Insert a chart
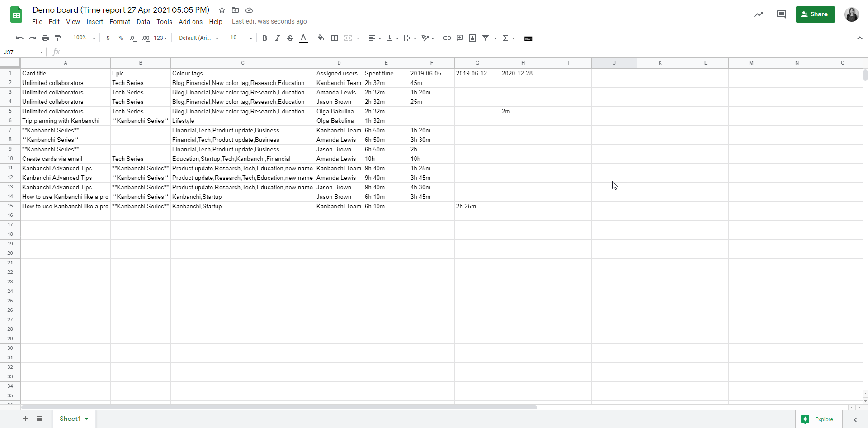The image size is (868, 428). (x=472, y=38)
